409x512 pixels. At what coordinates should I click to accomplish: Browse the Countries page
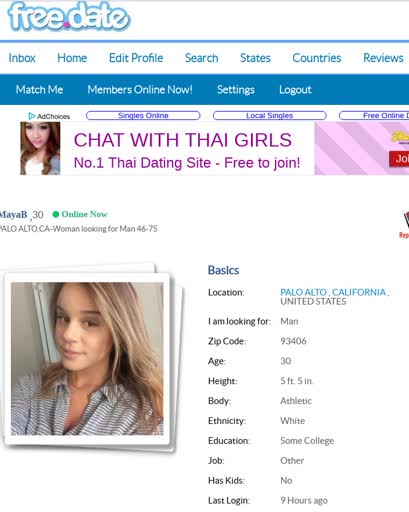tap(317, 58)
